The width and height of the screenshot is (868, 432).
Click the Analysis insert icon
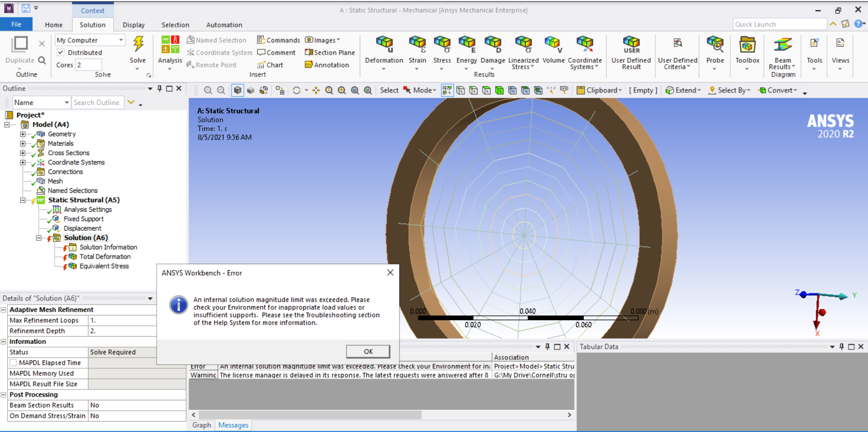(170, 44)
